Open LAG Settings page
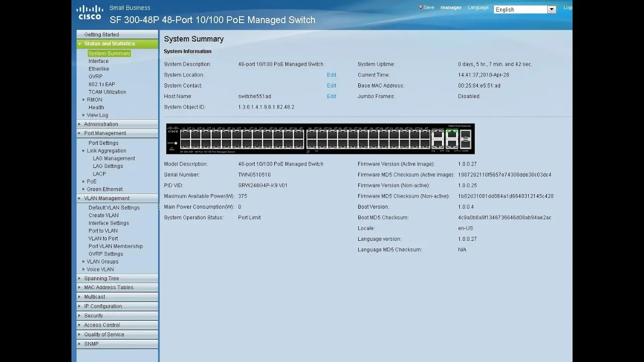 (x=108, y=166)
